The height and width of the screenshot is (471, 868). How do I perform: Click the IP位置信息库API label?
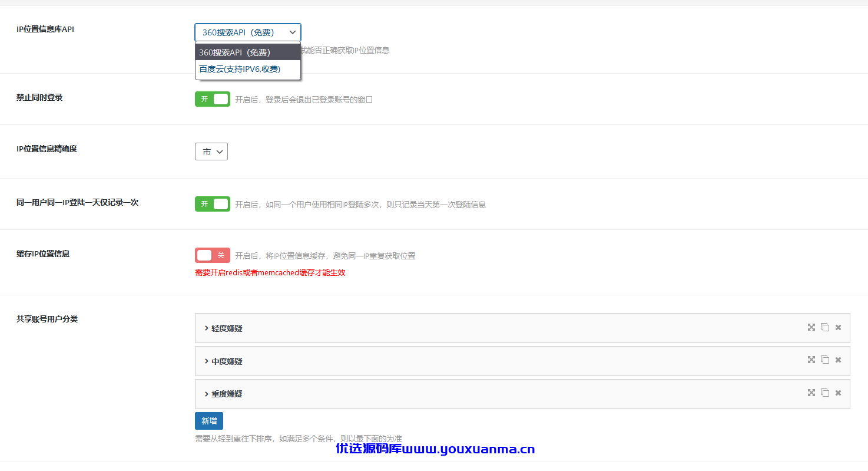(45, 29)
